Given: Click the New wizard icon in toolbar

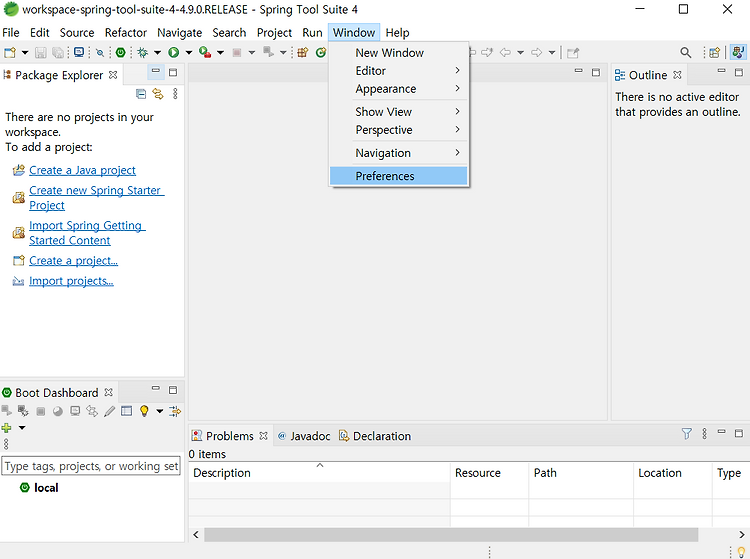Looking at the screenshot, I should pos(10,53).
